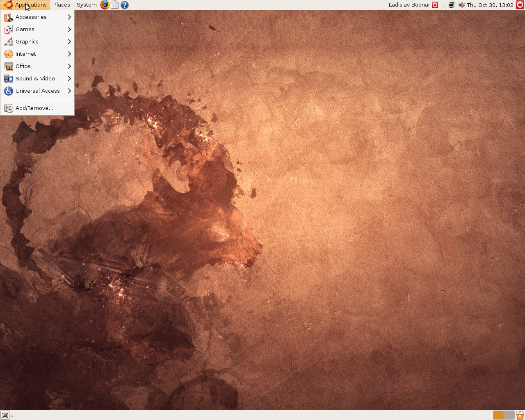Open the Evolution mail launcher icon
The height and width of the screenshot is (420, 525).
pos(115,5)
